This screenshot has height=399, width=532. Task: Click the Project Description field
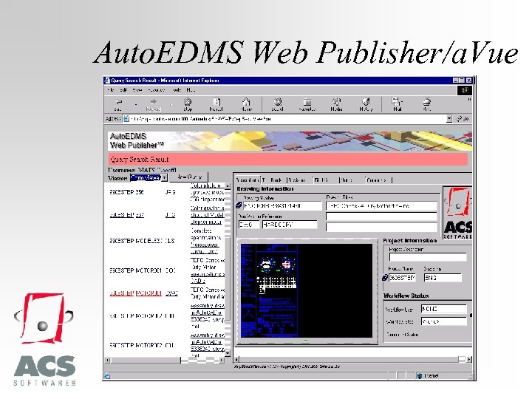coord(428,257)
